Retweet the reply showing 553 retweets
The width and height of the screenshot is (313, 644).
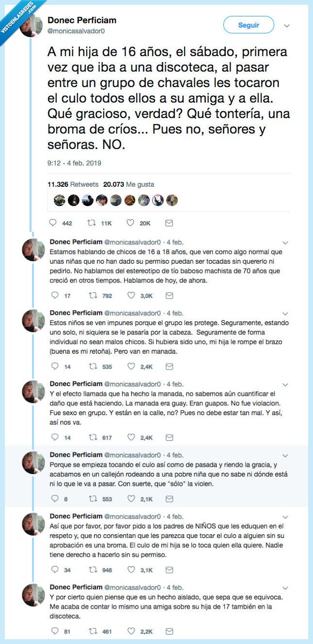tap(91, 498)
